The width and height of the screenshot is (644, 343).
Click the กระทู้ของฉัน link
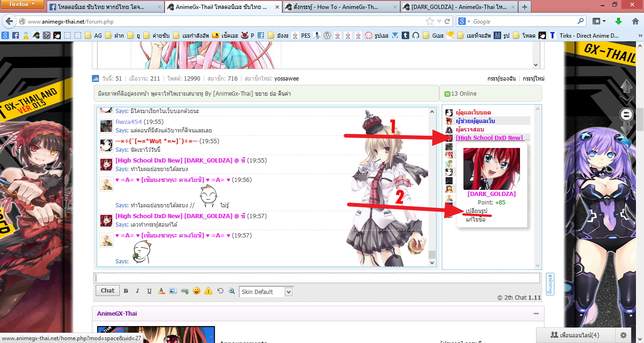point(503,79)
